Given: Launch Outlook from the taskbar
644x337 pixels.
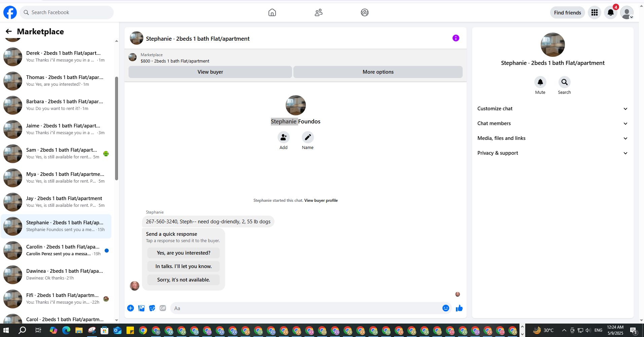Looking at the screenshot, I should click(x=117, y=330).
